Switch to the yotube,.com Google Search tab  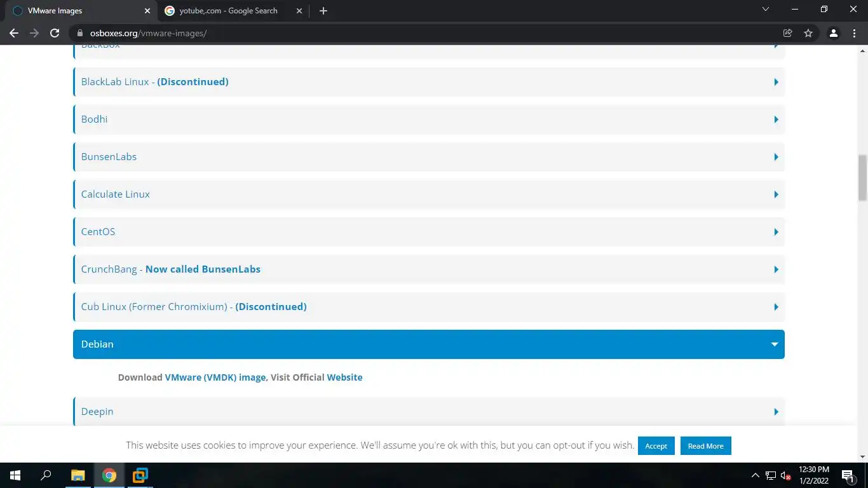tap(233, 11)
